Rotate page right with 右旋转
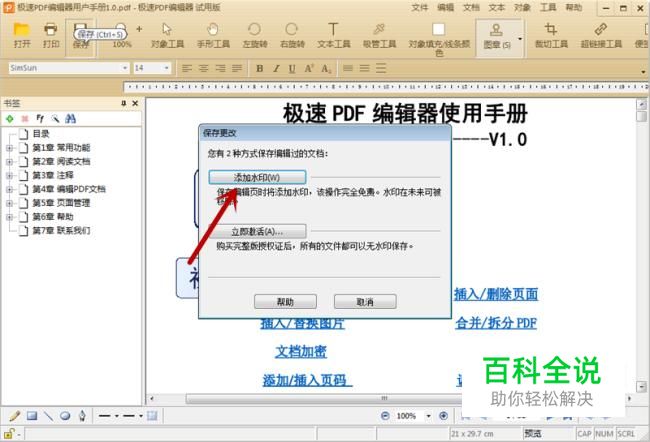650x442 pixels. (x=292, y=35)
